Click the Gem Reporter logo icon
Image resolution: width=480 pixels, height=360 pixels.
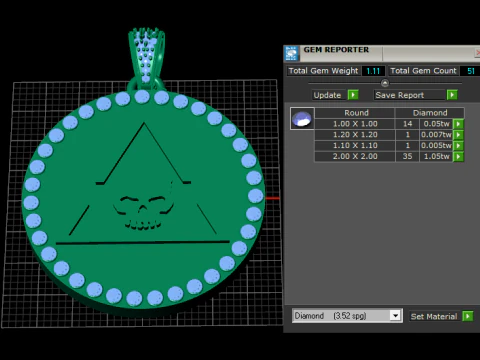(291, 53)
